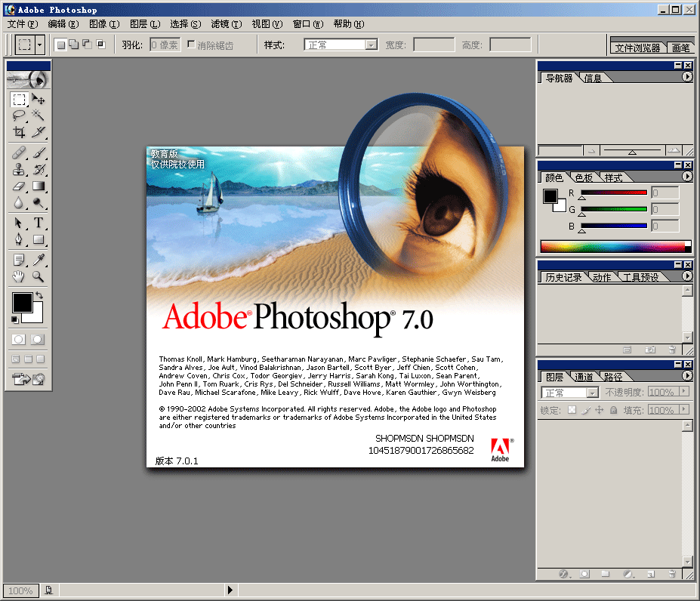Open the 帮助 (H) menu
Image resolution: width=700 pixels, height=601 pixels.
coord(349,23)
